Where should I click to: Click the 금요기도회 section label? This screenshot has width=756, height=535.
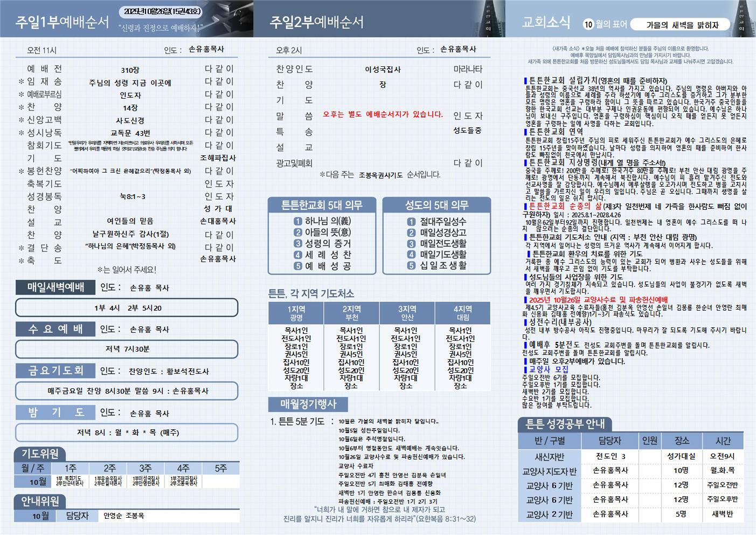[56, 371]
